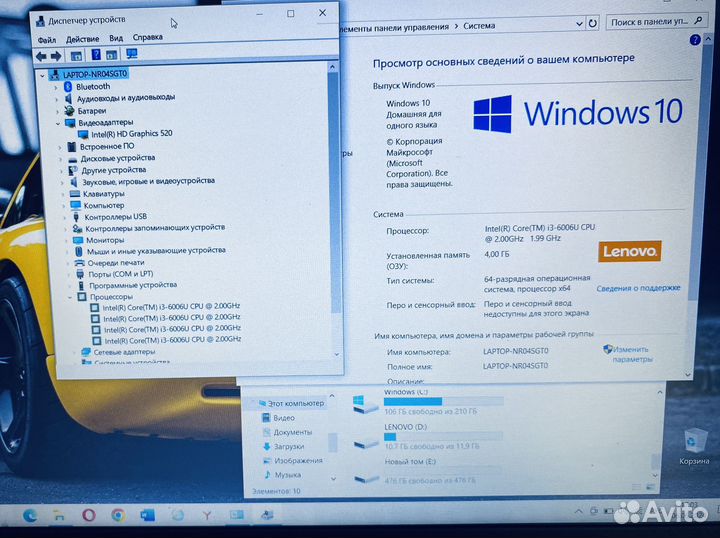Open Microsoft Word from the taskbar

pos(147,515)
